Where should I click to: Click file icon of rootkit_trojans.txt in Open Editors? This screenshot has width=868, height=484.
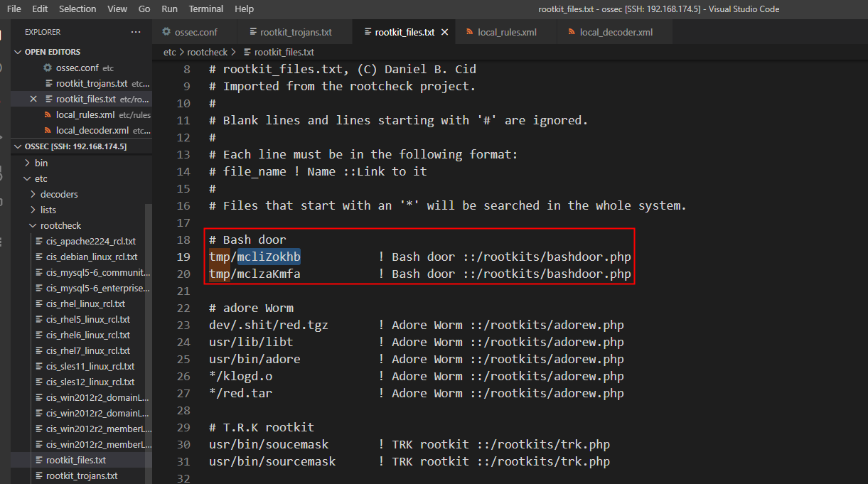click(48, 84)
